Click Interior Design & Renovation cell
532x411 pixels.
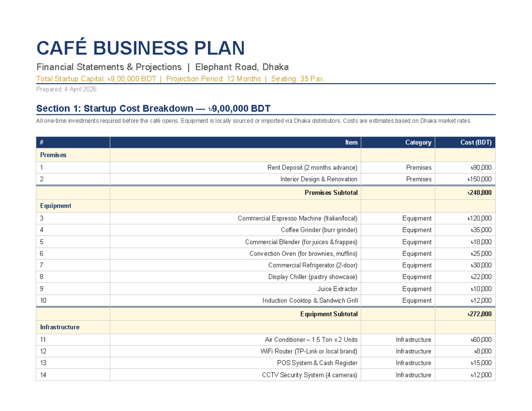235,179
